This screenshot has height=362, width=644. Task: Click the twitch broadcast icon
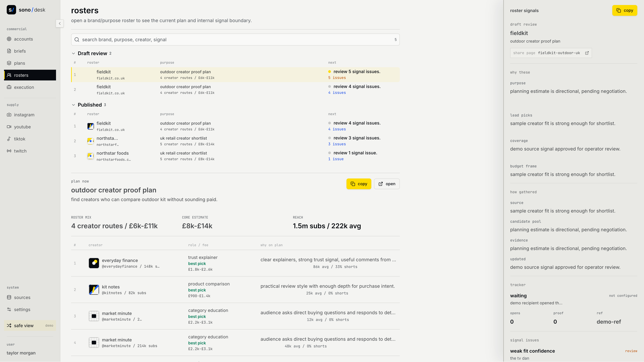click(x=9, y=151)
